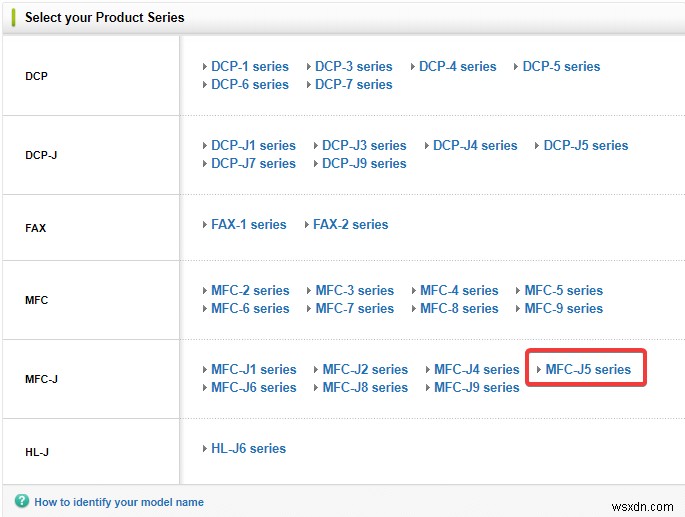685x517 pixels.
Task: Choose MFC-J4 series
Action: click(476, 369)
